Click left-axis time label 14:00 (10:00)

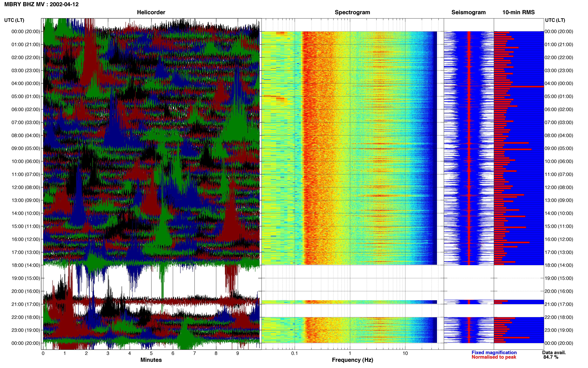coord(26,213)
